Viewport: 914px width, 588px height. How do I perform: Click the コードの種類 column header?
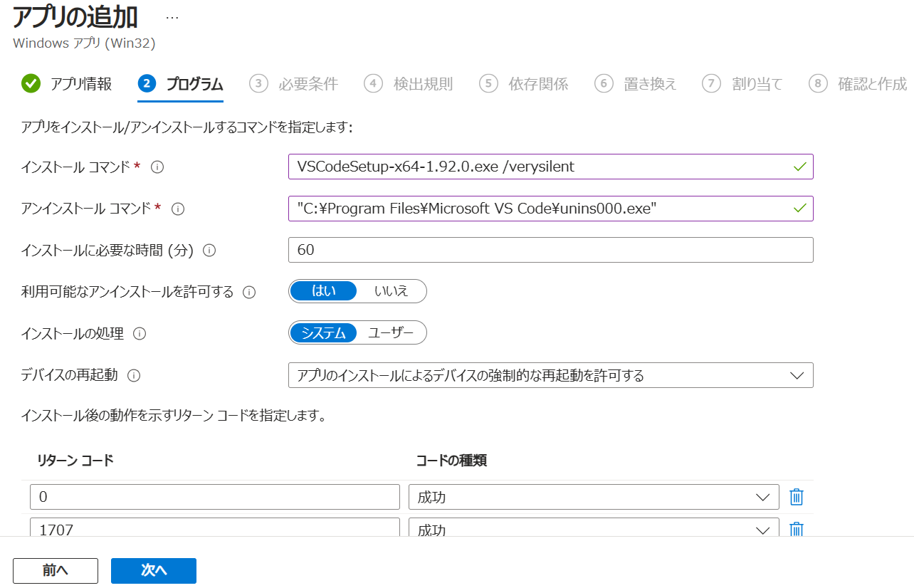coord(451,460)
